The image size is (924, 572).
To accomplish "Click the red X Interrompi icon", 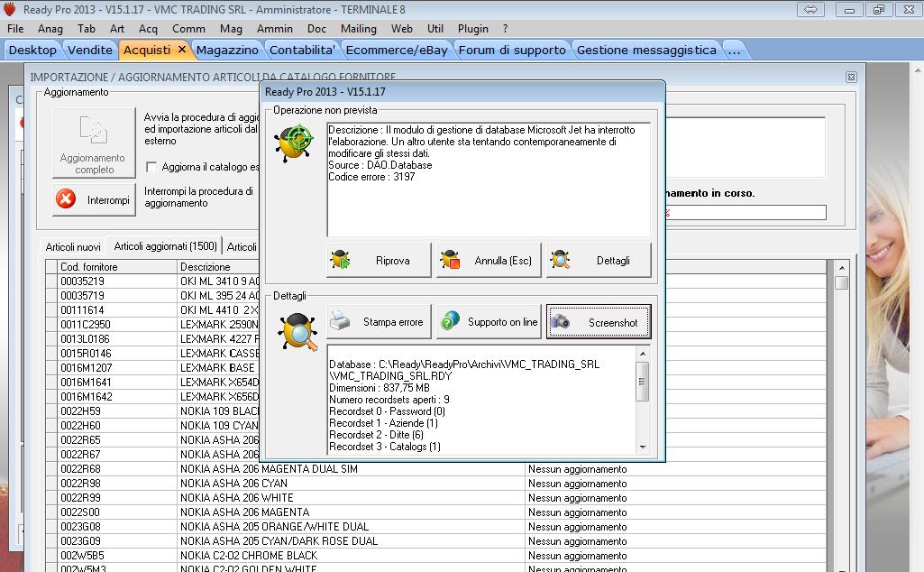I will click(66, 198).
